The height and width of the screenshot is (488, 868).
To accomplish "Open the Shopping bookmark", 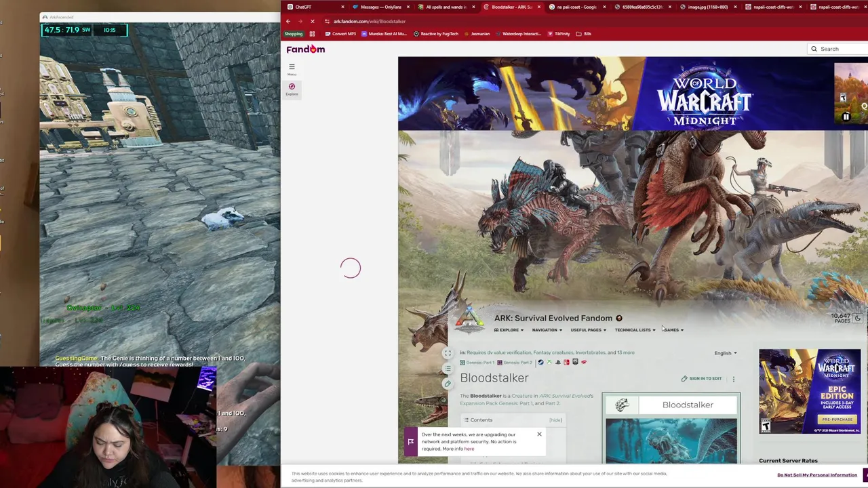I will (x=294, y=34).
